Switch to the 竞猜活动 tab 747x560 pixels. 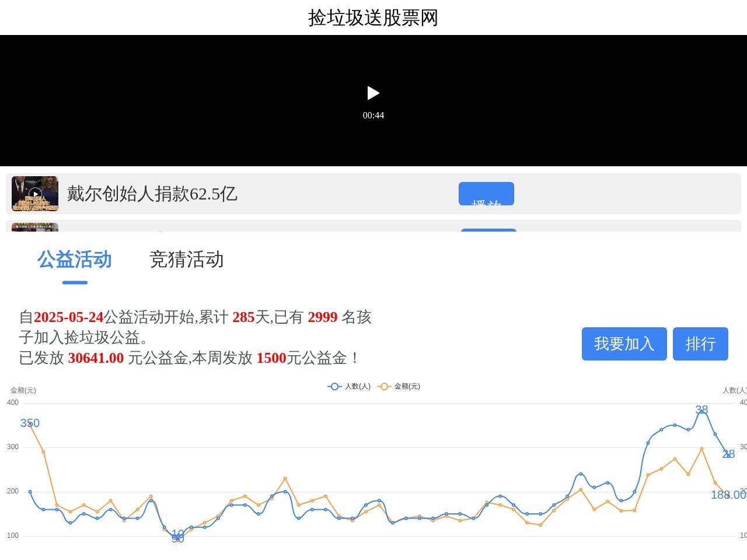click(186, 260)
